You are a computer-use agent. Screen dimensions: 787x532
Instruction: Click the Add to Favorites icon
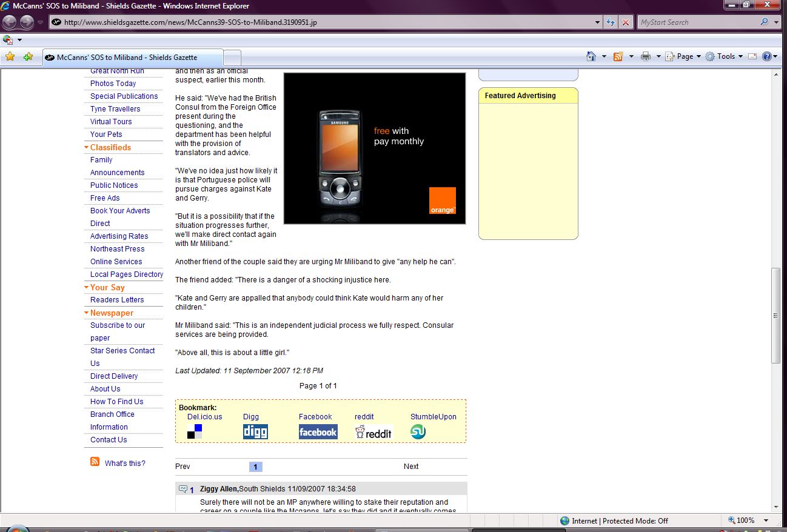click(x=28, y=57)
